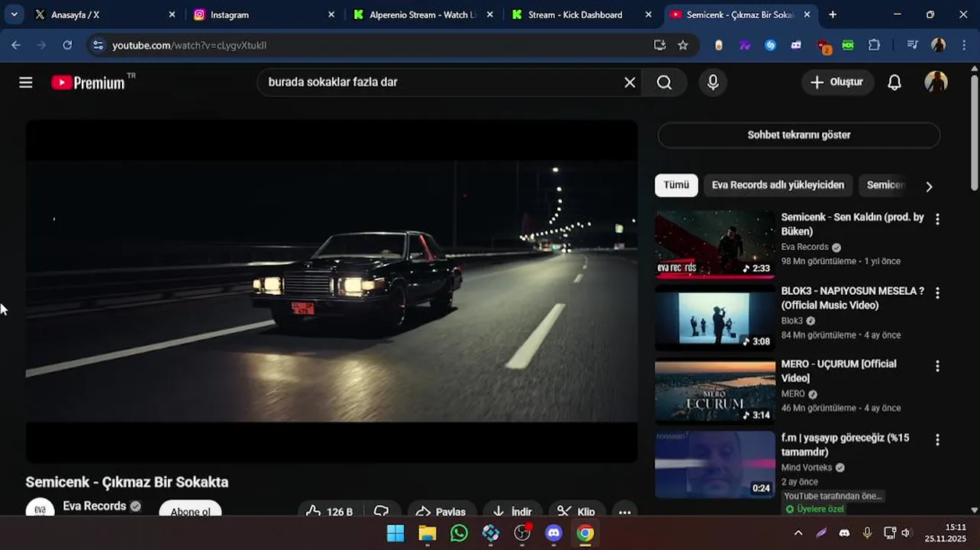
Task: Select the Tümü filter chip
Action: pyautogui.click(x=676, y=186)
